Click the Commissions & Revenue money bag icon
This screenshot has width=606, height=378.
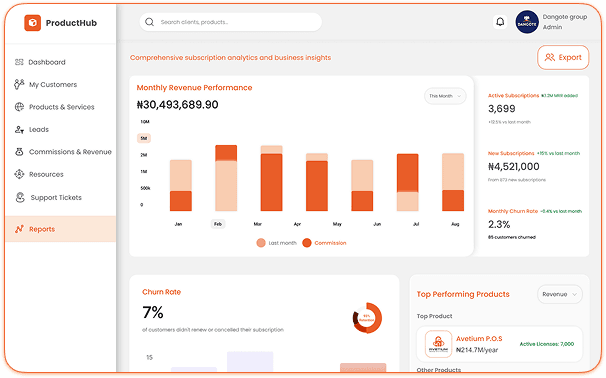(19, 152)
